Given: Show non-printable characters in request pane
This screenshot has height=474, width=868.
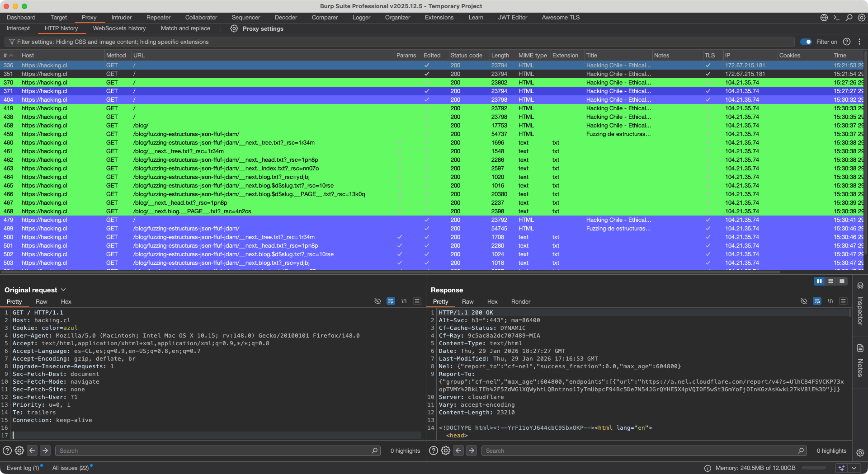Looking at the screenshot, I should pyautogui.click(x=404, y=301).
